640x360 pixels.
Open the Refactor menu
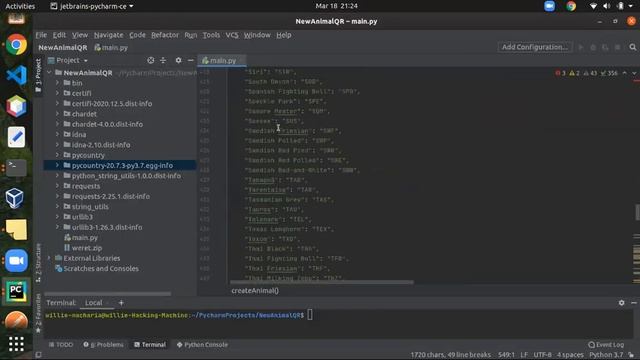165,35
